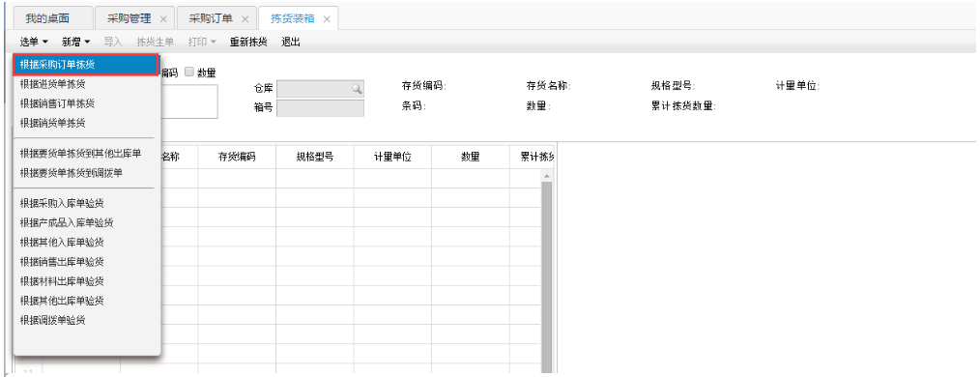Image resolution: width=980 pixels, height=377 pixels.
Task: Click the warehouse search magnifier icon
Action: (357, 89)
